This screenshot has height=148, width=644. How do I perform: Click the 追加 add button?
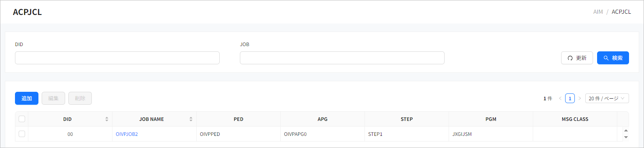pyautogui.click(x=27, y=98)
